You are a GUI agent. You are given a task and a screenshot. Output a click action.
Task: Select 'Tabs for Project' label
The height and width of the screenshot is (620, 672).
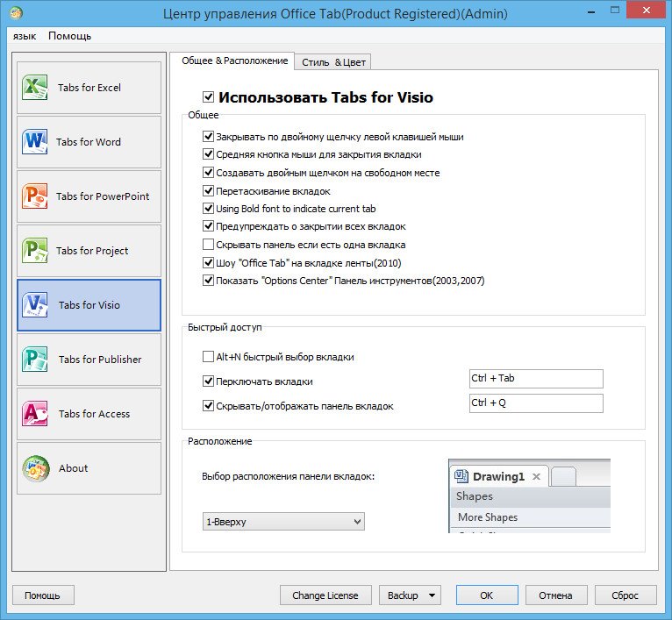92,251
